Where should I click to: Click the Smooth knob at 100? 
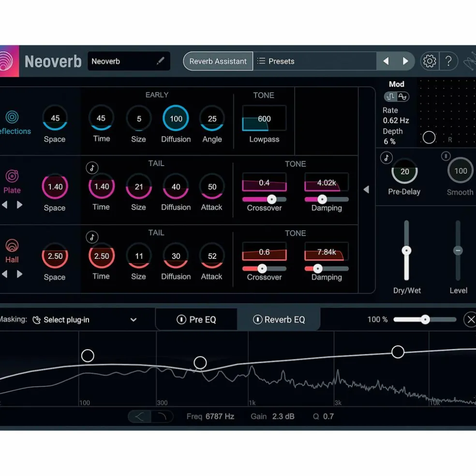click(461, 171)
